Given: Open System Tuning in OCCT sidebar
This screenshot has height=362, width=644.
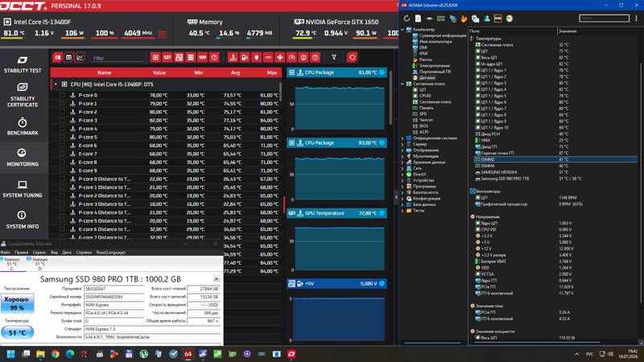Looking at the screenshot, I should pos(23,189).
